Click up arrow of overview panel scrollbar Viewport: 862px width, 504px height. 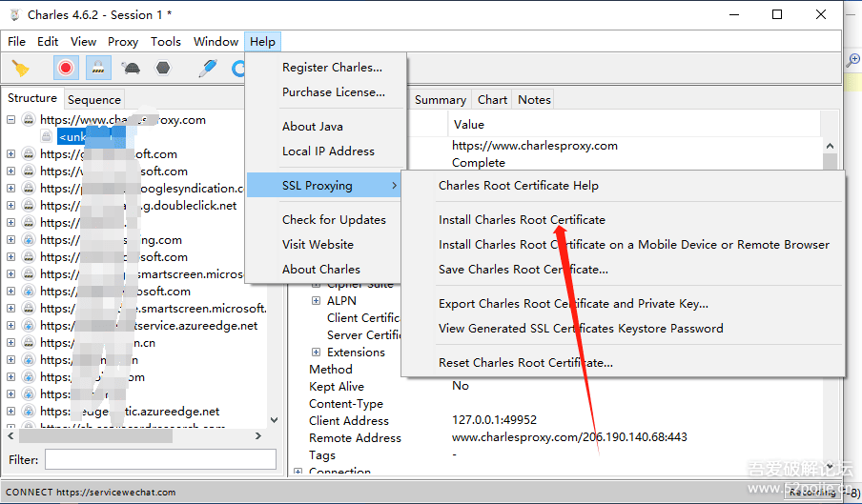click(x=831, y=146)
